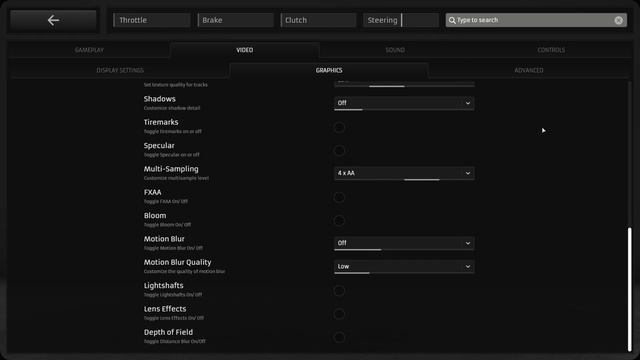This screenshot has width=640, height=360.
Task: Switch to the Controls tab
Action: click(x=551, y=50)
